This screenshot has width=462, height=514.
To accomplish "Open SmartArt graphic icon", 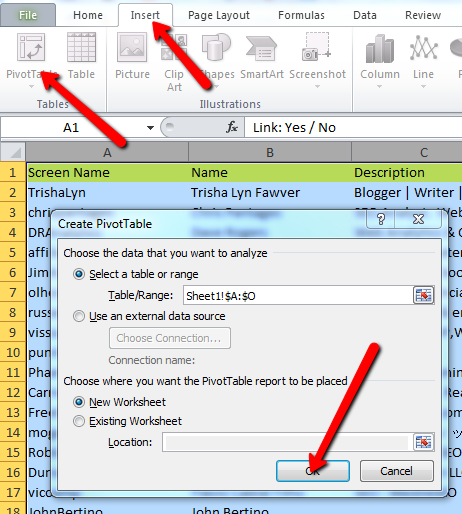I will pyautogui.click(x=262, y=49).
